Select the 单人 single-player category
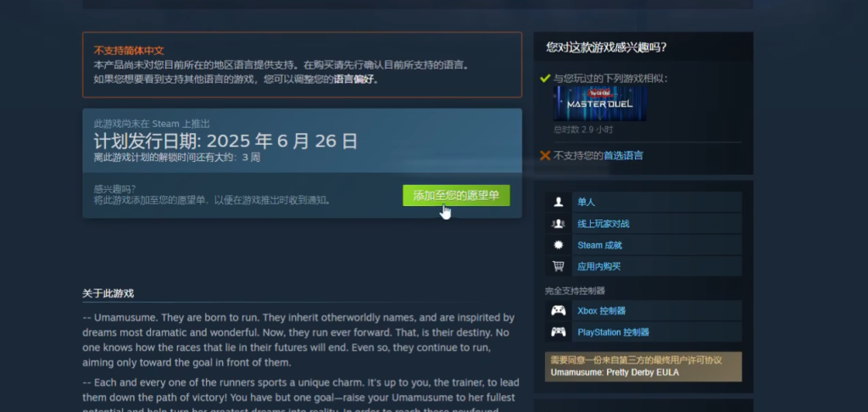Image resolution: width=868 pixels, height=412 pixels. 586,202
